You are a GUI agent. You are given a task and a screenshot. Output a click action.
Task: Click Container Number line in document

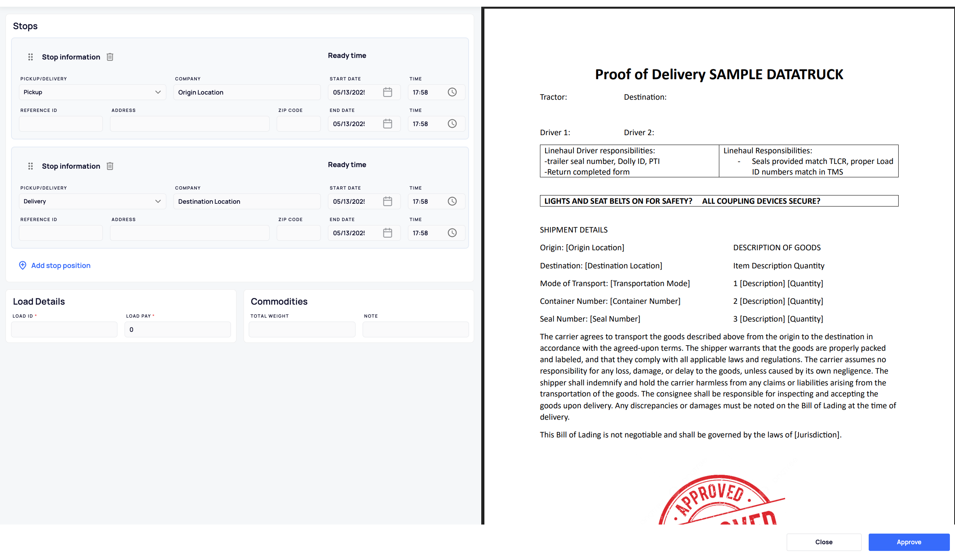(610, 301)
